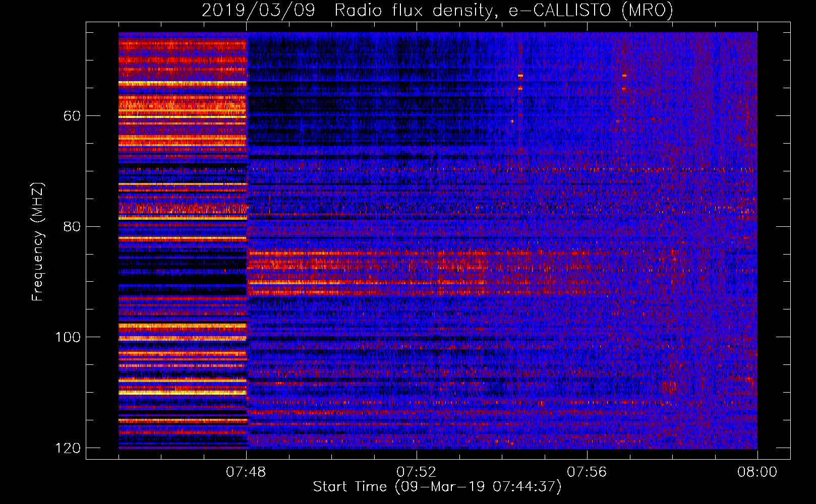This screenshot has height=504, width=816.
Task: Click the 80 frequency tick label
Action: pos(72,226)
